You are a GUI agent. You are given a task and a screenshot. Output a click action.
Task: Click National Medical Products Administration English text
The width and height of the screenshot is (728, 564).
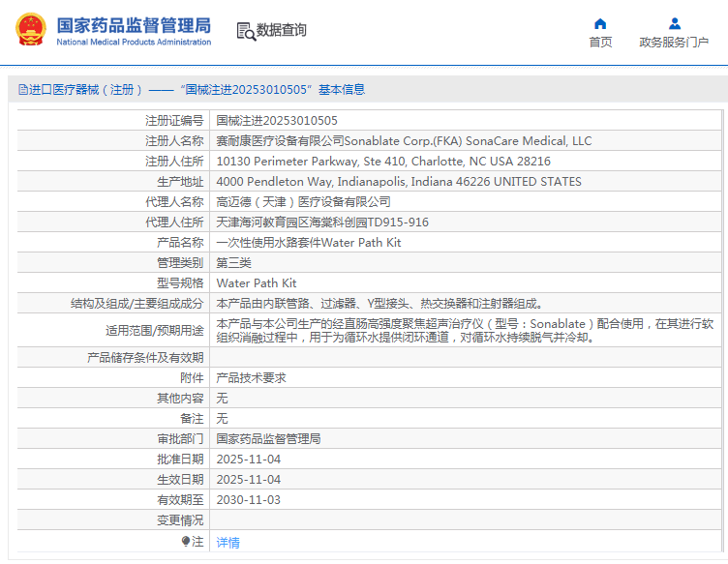[x=133, y=43]
